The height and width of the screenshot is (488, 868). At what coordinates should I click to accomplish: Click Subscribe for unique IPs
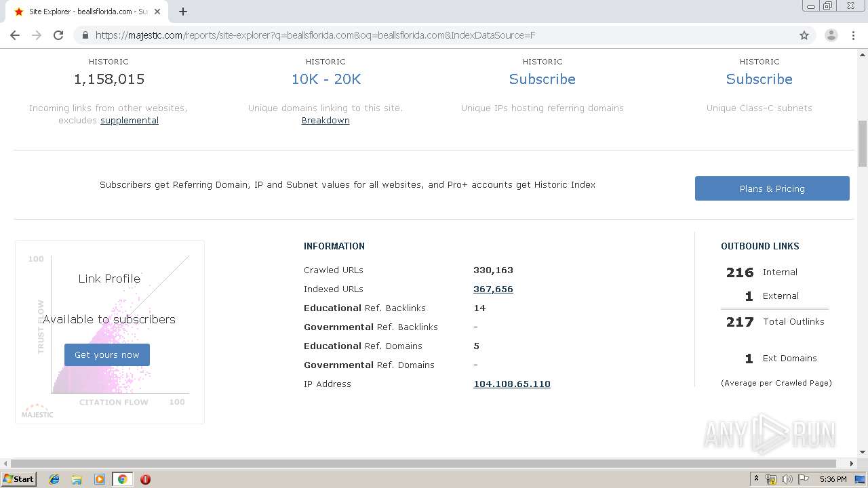542,79
